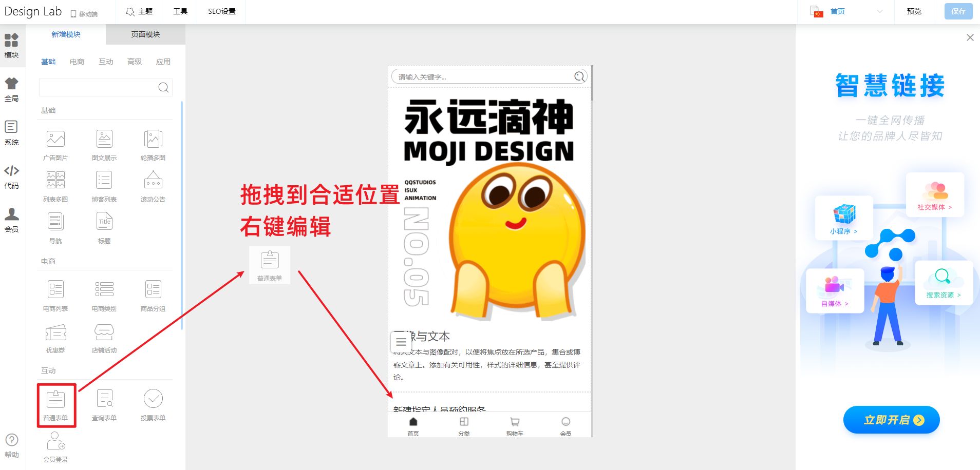Select the 广告图片 ad image module
Viewport: 980px width, 470px height.
[x=55, y=146]
